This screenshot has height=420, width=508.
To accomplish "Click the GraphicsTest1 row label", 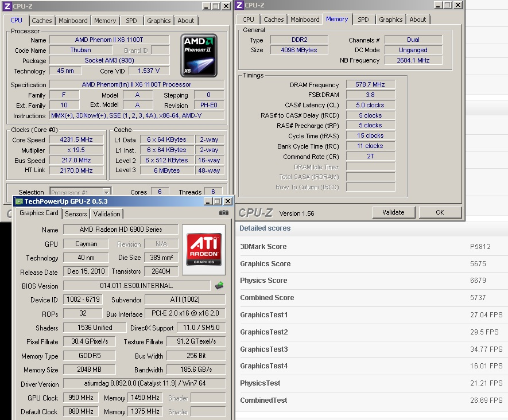I will pos(263,315).
